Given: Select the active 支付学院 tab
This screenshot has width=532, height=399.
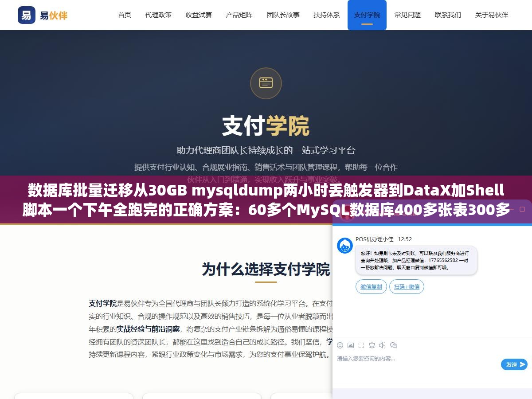Looking at the screenshot, I should click(367, 15).
